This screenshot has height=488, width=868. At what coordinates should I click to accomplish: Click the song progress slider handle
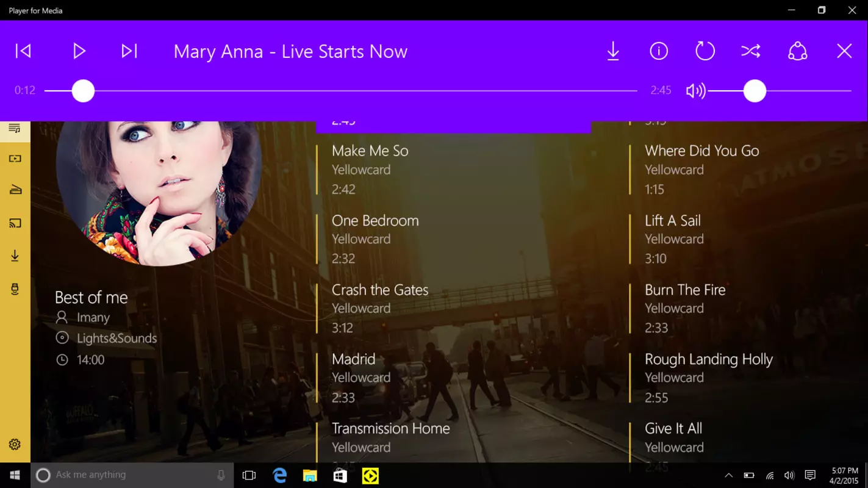point(83,91)
